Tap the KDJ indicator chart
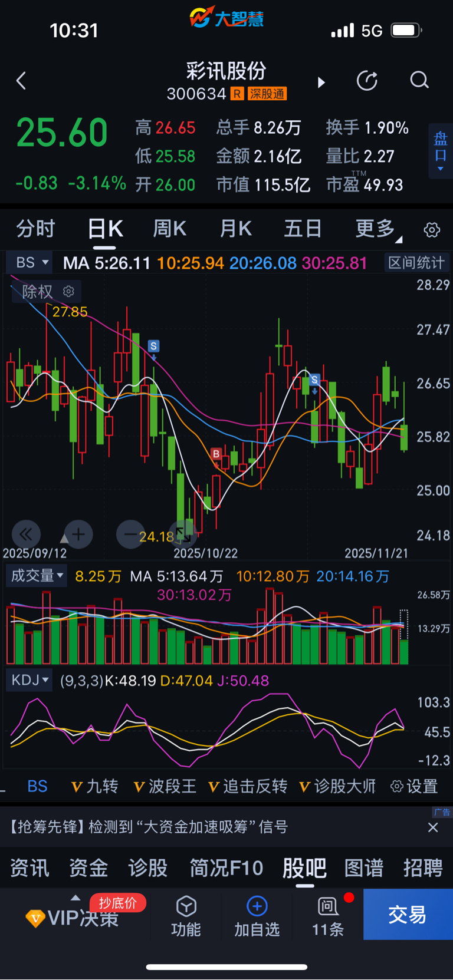 coord(206,730)
